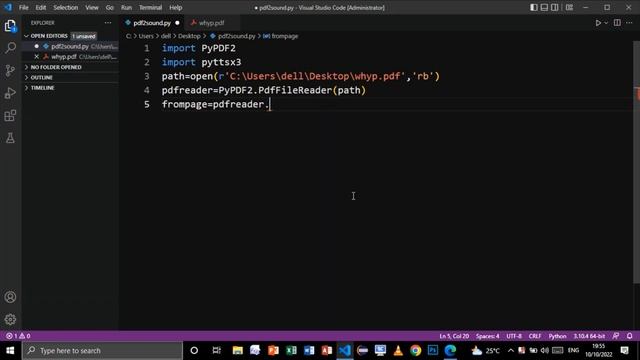Expand the Timeline section
The width and height of the screenshot is (640, 360).
tap(71, 88)
